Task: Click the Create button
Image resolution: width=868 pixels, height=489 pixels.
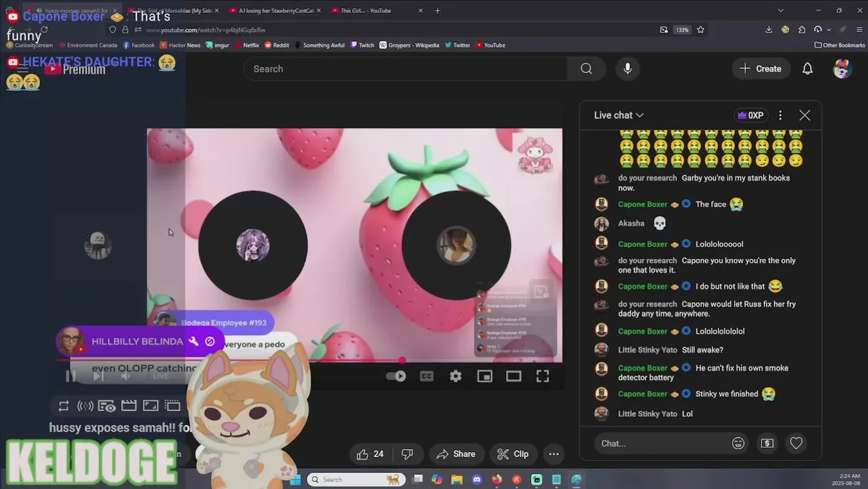Action: pyautogui.click(x=761, y=69)
